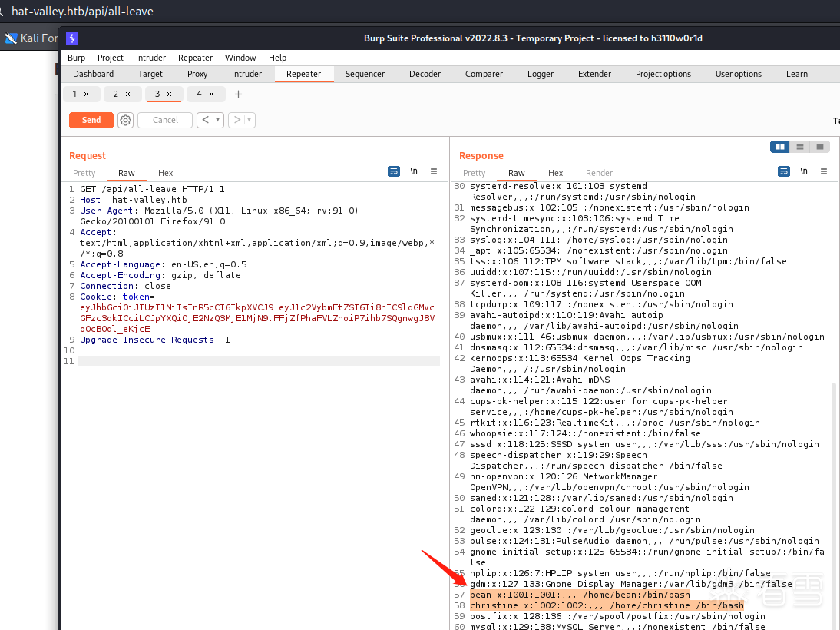The height and width of the screenshot is (630, 840).
Task: Click browser address bar hat-valley.htb URL
Action: point(82,12)
